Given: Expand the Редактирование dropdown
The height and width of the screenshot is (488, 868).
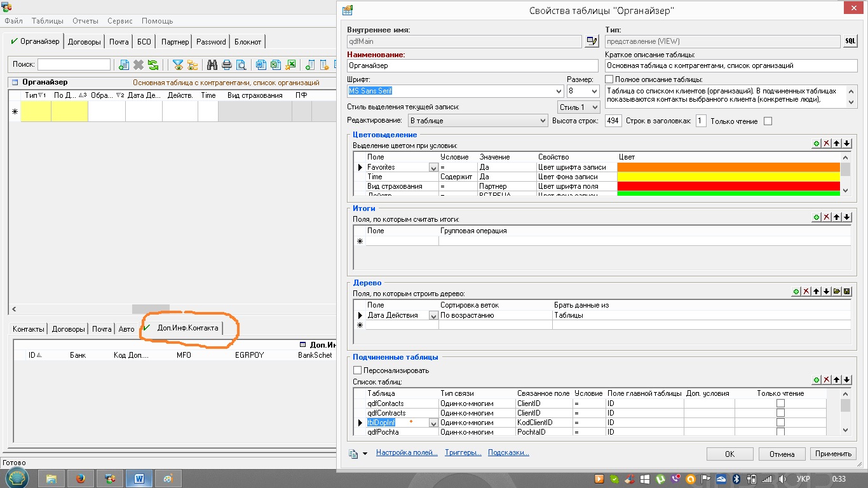Looking at the screenshot, I should coord(542,121).
